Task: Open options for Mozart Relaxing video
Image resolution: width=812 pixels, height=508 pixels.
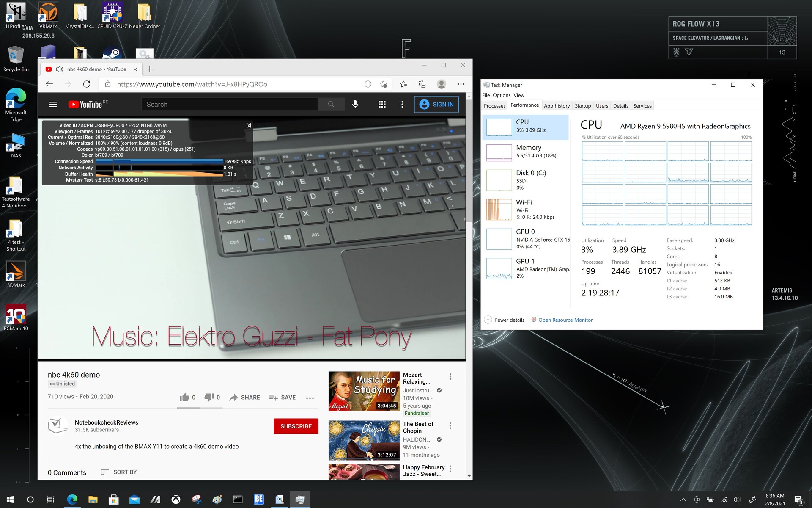Action: click(x=450, y=376)
